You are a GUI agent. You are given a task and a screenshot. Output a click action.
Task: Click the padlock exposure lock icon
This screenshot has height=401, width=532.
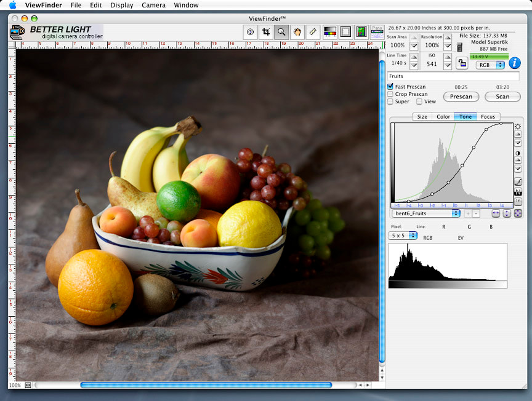[462, 63]
